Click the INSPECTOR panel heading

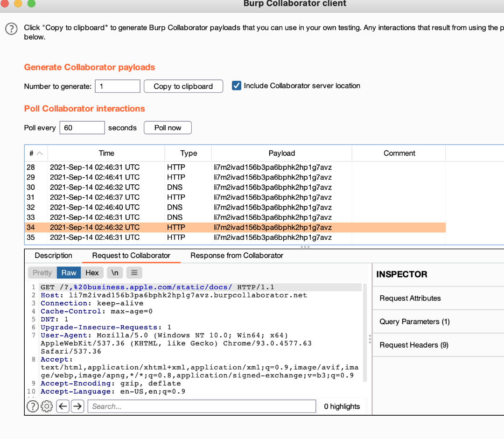click(402, 274)
